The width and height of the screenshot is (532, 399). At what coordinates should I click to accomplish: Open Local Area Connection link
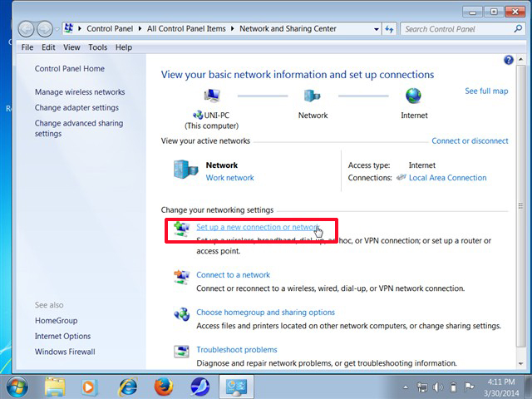pos(447,178)
